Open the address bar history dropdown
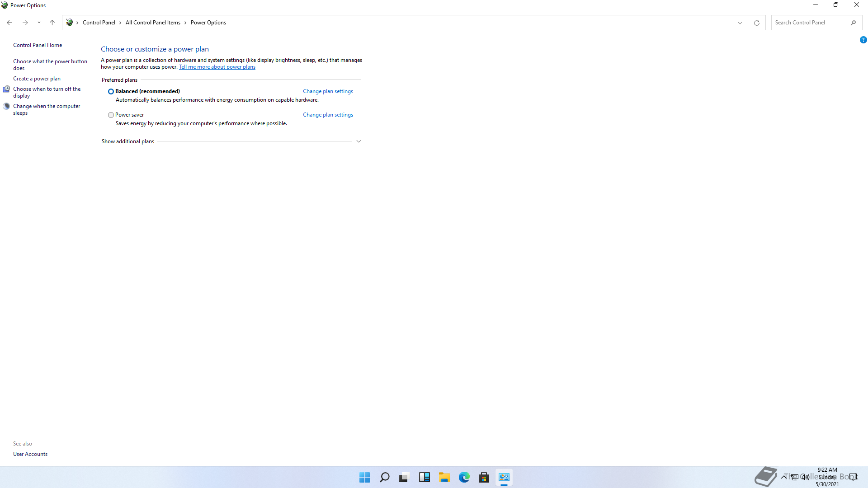The height and width of the screenshot is (488, 868). (740, 23)
